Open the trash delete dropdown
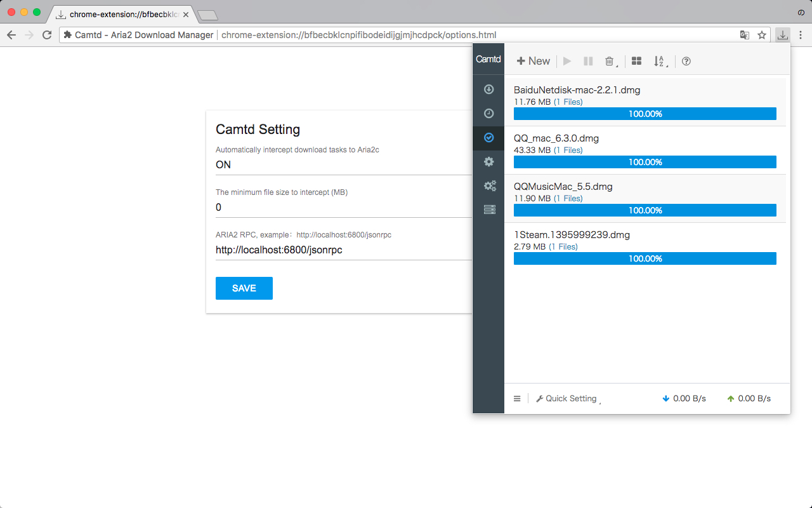This screenshot has height=508, width=812. pyautogui.click(x=610, y=61)
